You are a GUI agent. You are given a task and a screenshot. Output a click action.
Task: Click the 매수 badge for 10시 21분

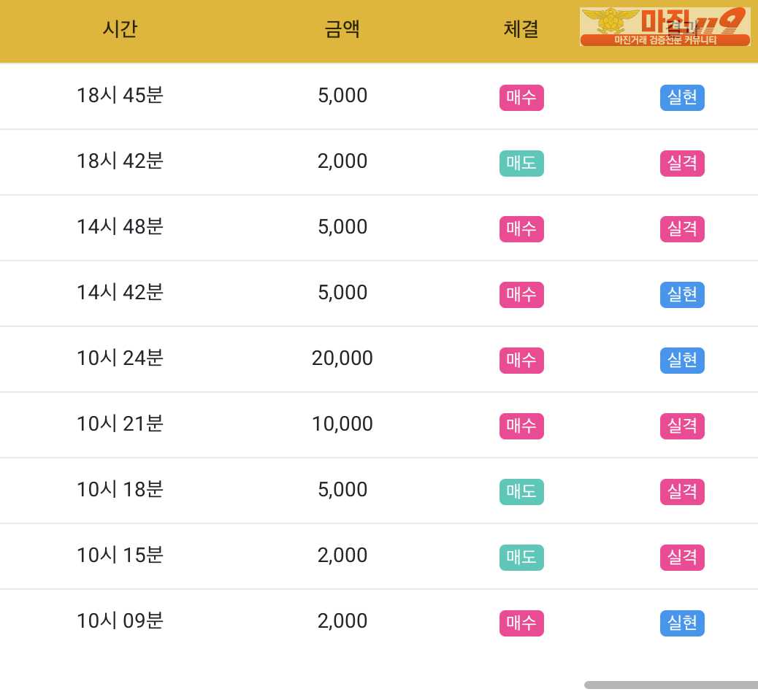[x=521, y=426]
